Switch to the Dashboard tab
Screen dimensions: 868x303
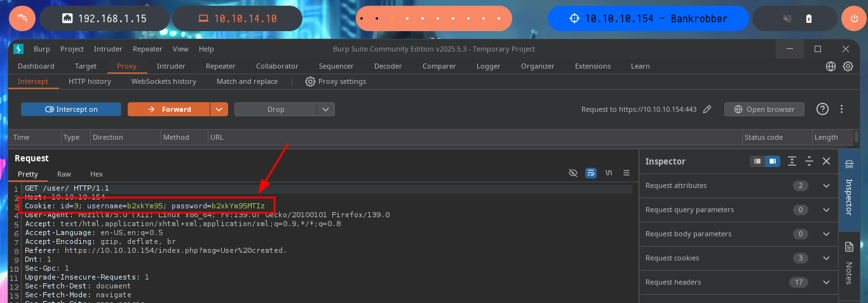[x=36, y=66]
